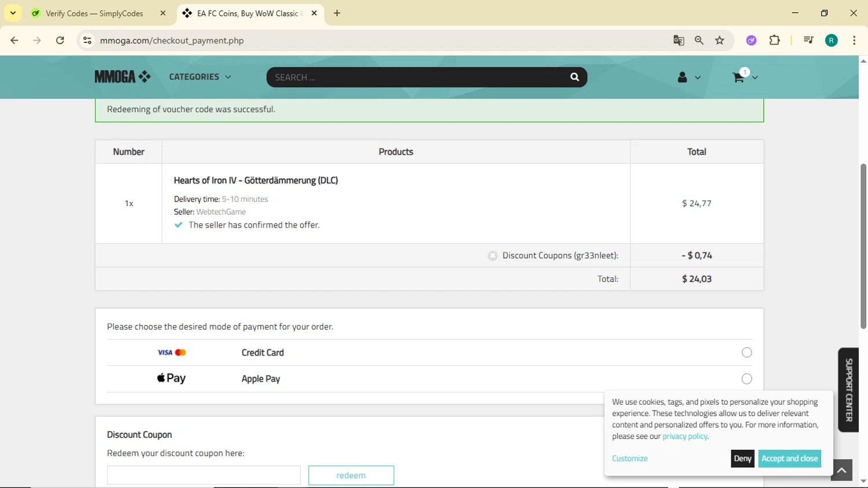Expand the Categories dropdown
Image resolution: width=868 pixels, height=488 pixels.
[x=200, y=77]
